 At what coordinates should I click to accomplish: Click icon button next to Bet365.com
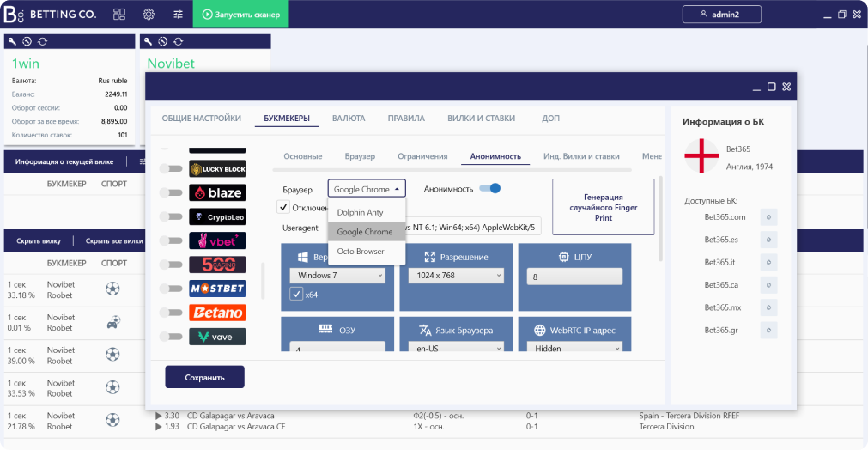click(768, 217)
